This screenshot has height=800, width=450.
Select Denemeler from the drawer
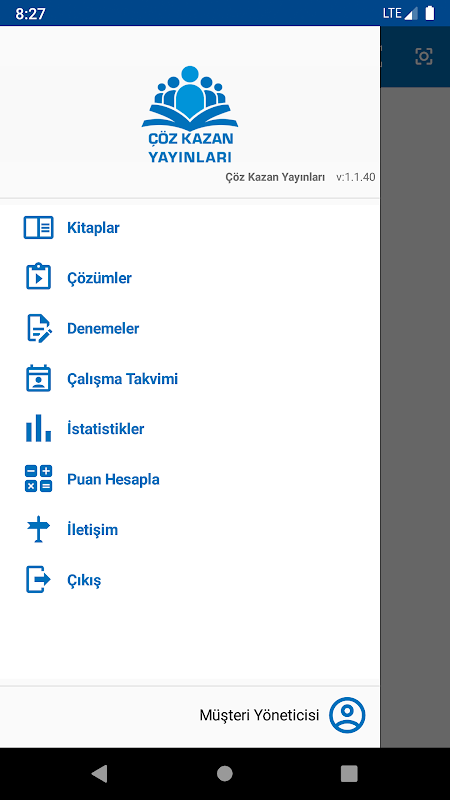coord(103,329)
